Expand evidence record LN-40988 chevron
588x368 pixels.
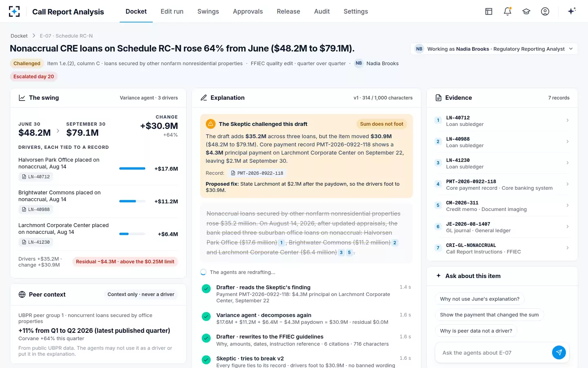[x=568, y=141]
